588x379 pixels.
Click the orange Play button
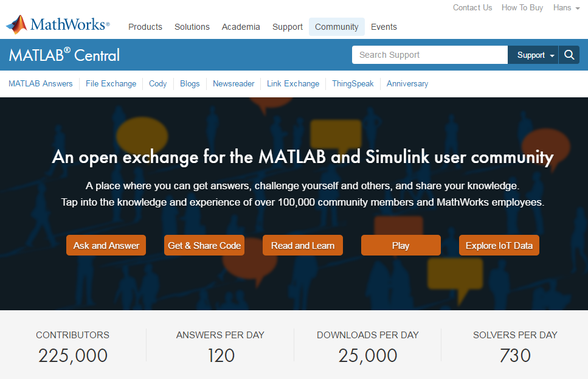(x=401, y=246)
